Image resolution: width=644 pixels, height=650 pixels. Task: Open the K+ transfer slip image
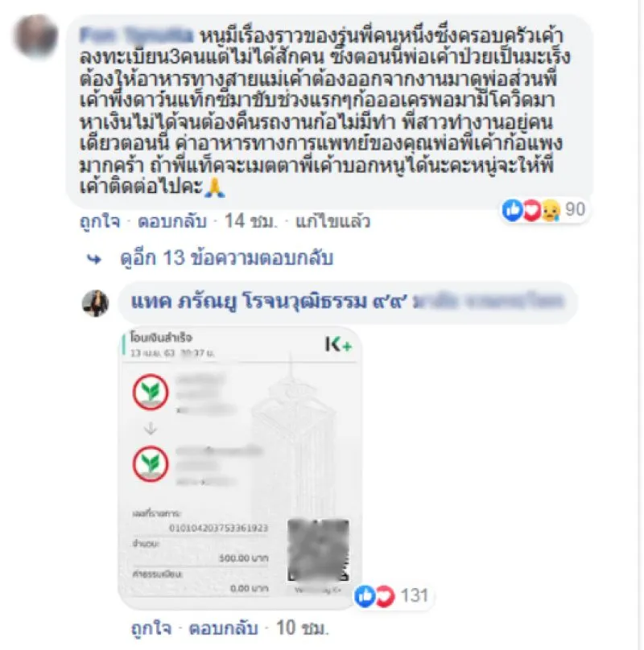240,467
